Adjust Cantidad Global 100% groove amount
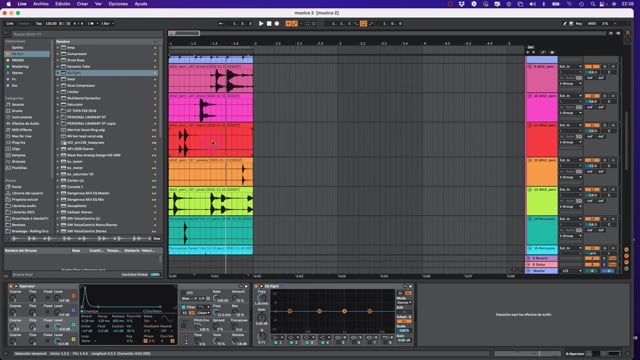Image resolution: width=640 pixels, height=360 pixels. pos(155,275)
